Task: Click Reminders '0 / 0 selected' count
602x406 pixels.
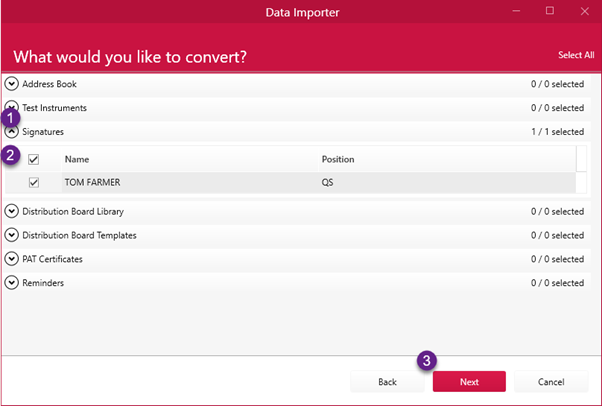Action: click(557, 283)
